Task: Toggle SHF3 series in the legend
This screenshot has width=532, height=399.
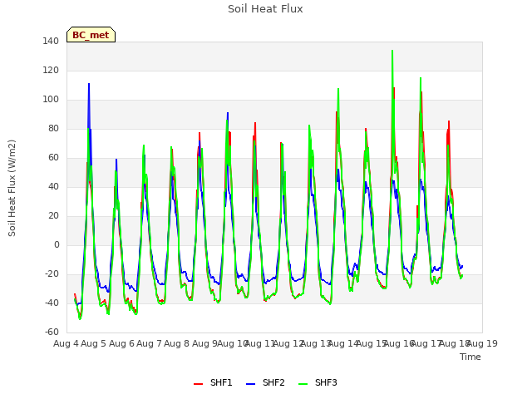Action: point(318,382)
